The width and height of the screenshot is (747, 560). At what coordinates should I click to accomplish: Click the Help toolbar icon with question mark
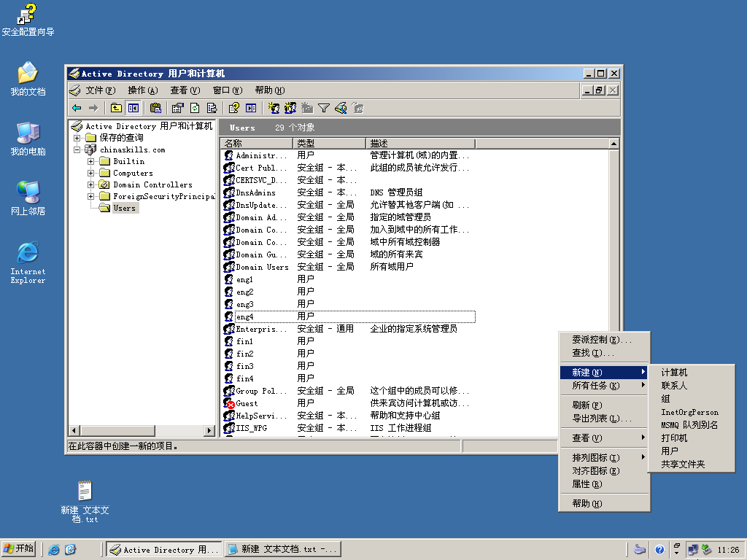pos(233,108)
